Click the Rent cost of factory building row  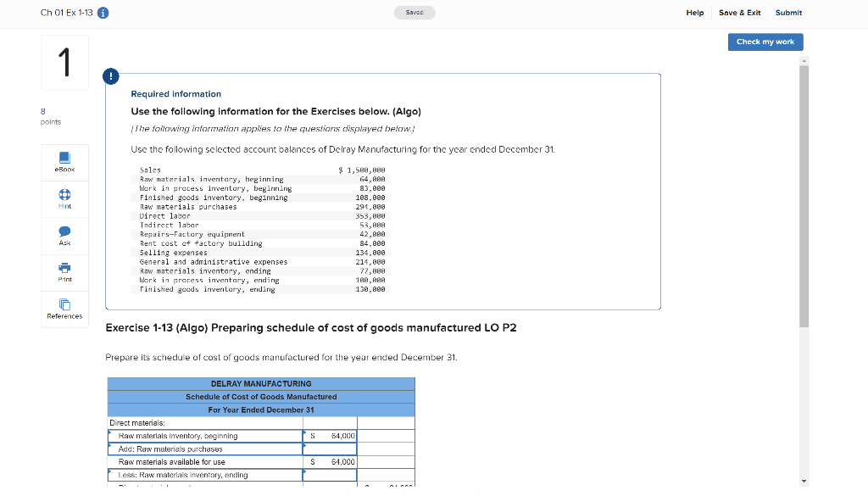[261, 243]
